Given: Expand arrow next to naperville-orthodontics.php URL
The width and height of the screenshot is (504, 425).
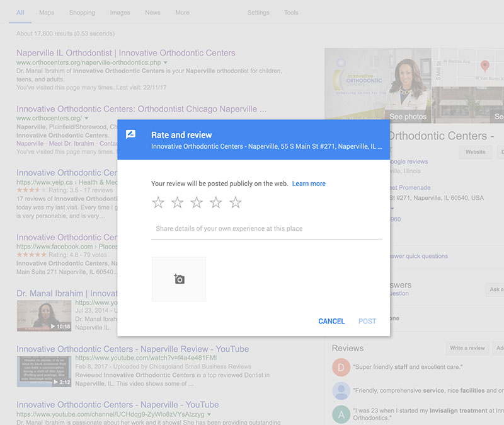Looking at the screenshot, I should tap(166, 62).
